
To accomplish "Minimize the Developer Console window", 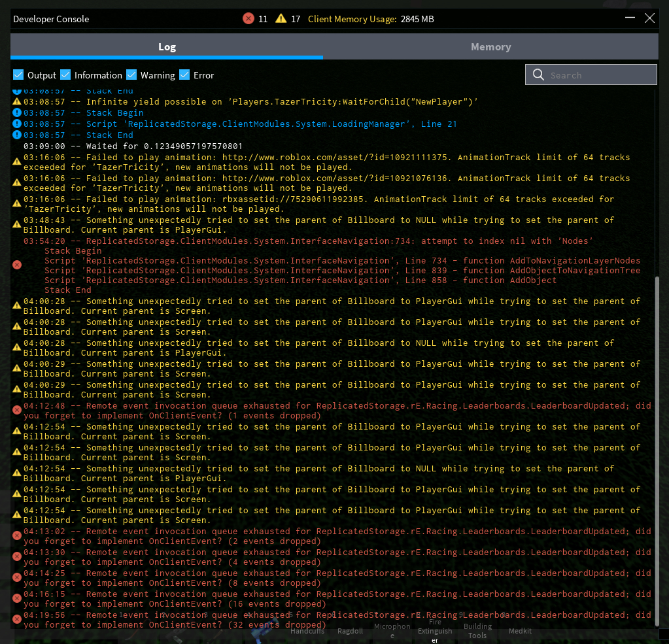I will (x=630, y=18).
